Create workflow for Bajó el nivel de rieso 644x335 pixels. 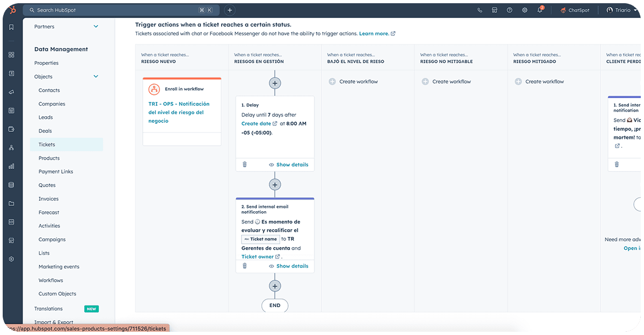pos(354,81)
